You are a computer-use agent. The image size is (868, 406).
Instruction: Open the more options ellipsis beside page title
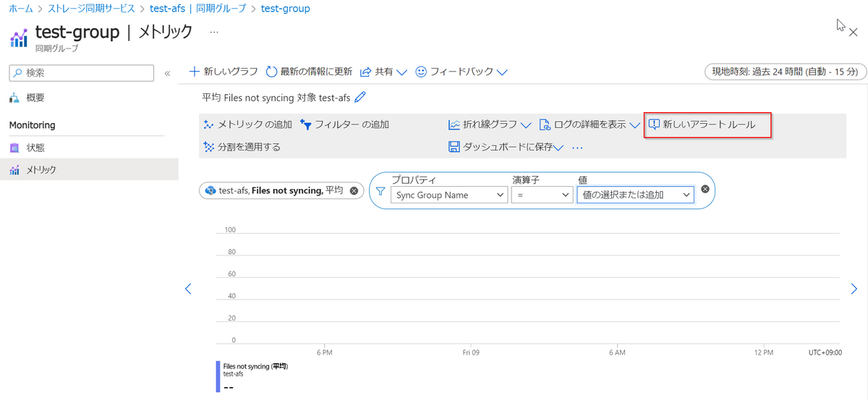[213, 33]
